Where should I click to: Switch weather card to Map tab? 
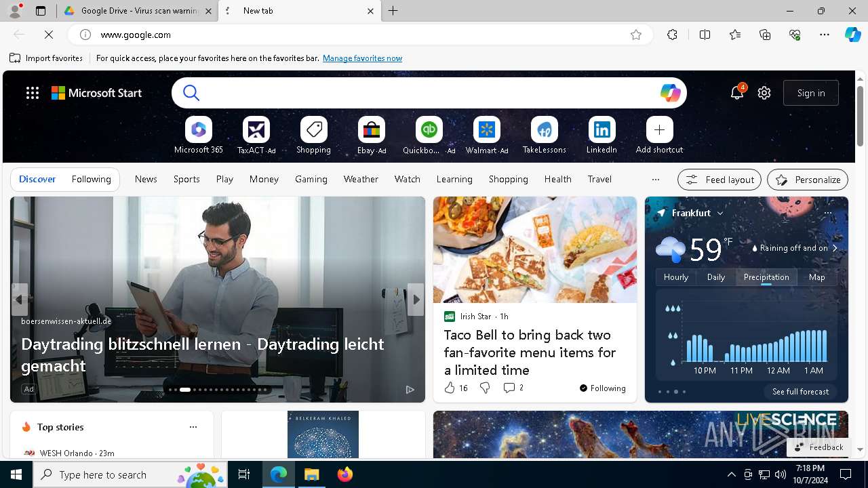[x=817, y=277]
